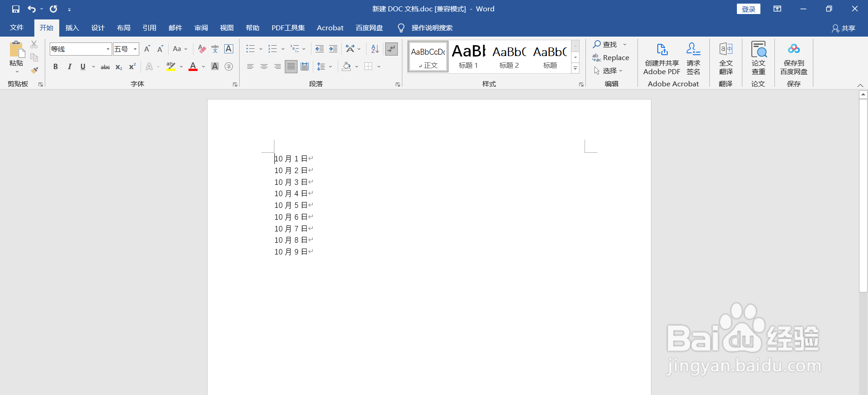This screenshot has height=395, width=868.
Task: Align text to the right
Action: click(x=277, y=67)
